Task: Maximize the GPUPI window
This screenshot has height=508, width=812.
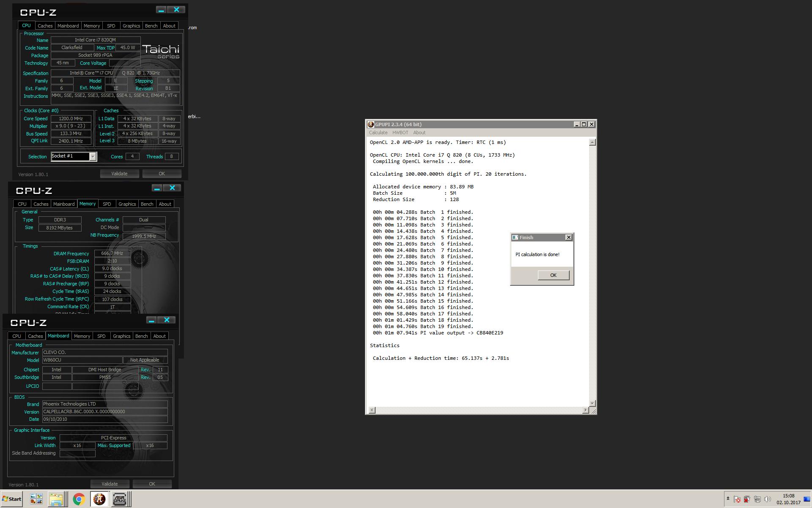Action: coord(584,124)
